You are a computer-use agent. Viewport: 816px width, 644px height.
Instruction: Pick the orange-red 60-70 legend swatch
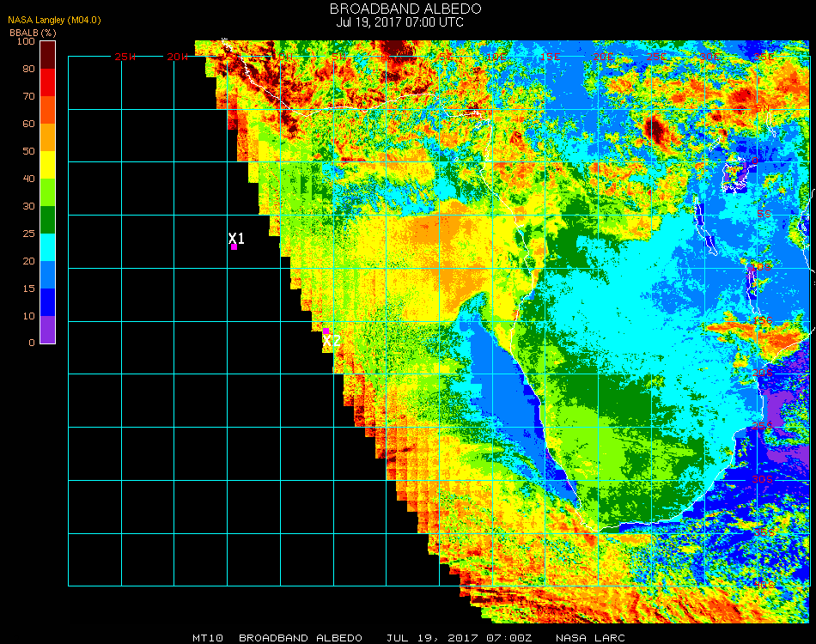tap(48, 110)
